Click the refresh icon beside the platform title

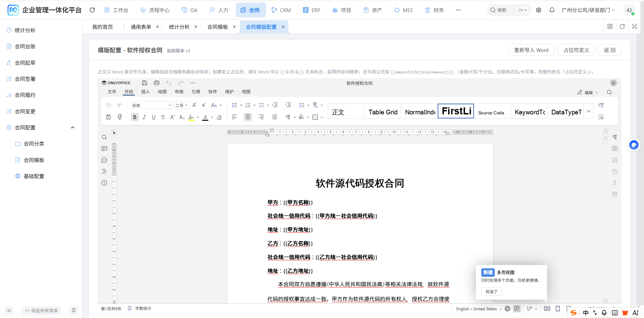[92, 10]
